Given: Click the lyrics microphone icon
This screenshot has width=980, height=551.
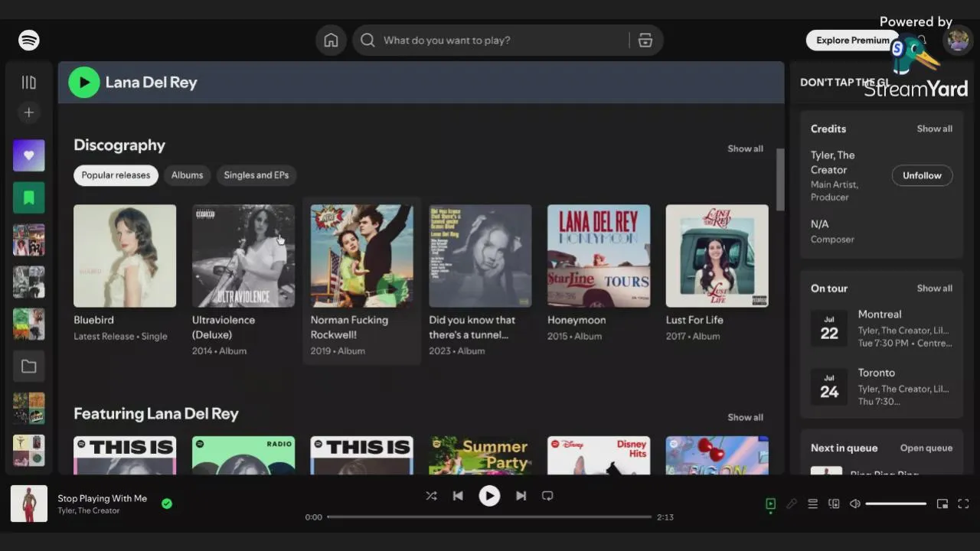Looking at the screenshot, I should point(792,504).
